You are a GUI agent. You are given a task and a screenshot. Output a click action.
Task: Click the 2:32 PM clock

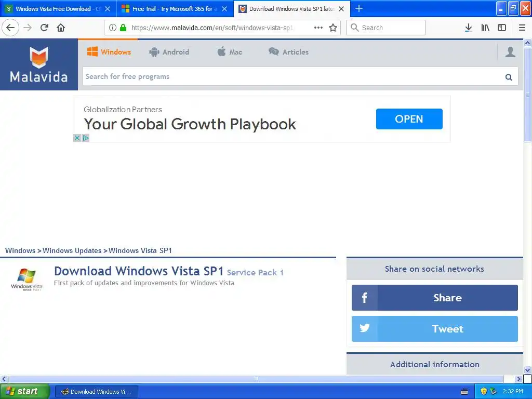513,391
